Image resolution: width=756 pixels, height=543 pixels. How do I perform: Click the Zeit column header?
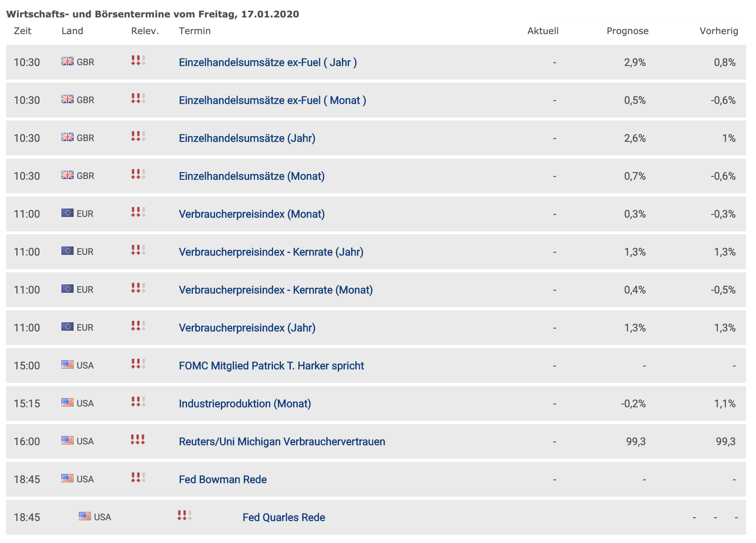click(x=22, y=31)
